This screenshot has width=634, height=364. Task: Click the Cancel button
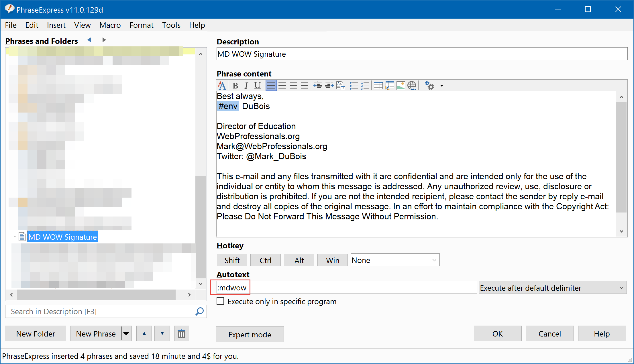550,334
